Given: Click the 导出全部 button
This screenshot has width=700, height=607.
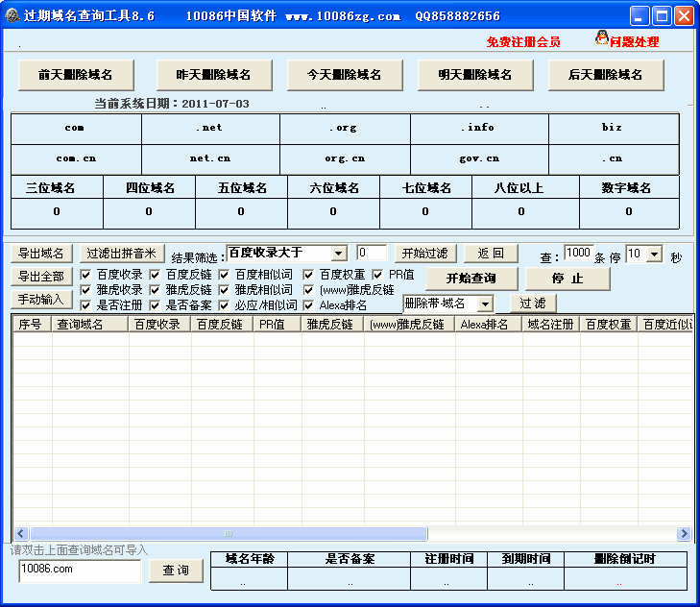Looking at the screenshot, I should click(41, 277).
